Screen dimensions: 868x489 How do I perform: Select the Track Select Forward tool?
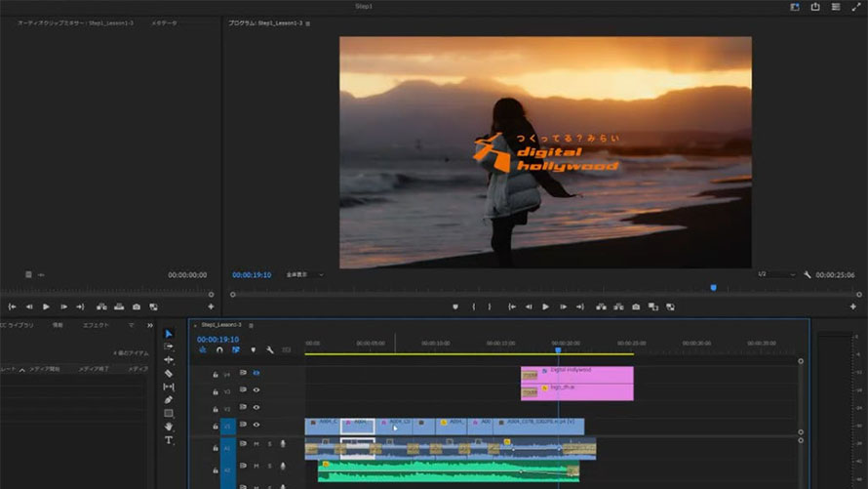[169, 346]
